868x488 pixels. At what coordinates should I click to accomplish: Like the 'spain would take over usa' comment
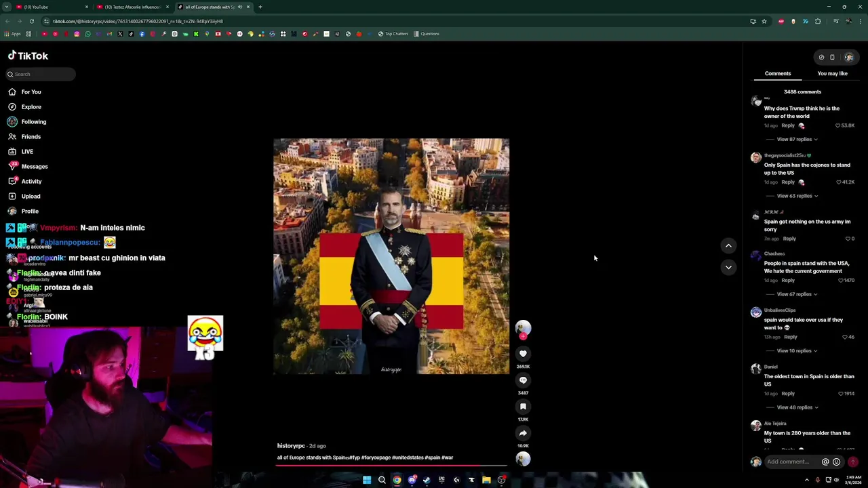click(845, 337)
